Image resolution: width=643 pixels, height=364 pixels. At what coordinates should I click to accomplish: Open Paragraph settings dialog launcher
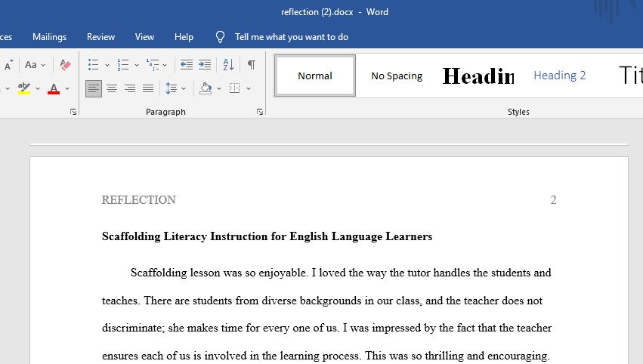(260, 112)
